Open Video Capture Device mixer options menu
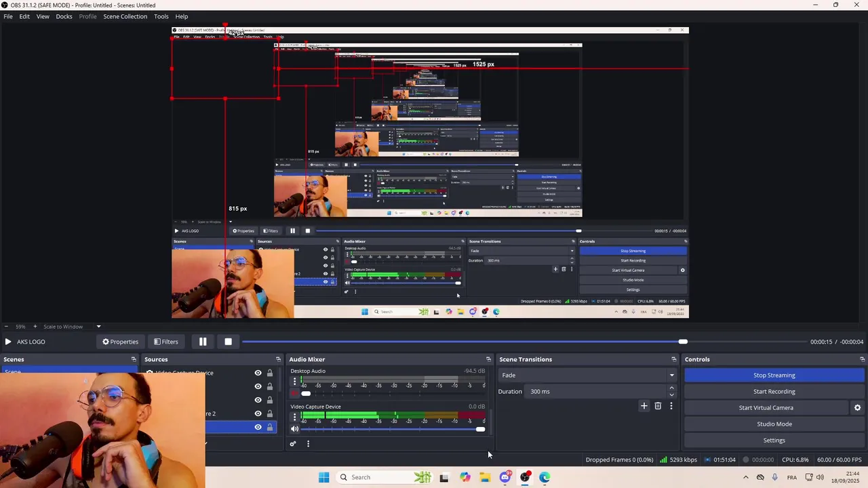This screenshot has height=488, width=868. click(x=294, y=418)
